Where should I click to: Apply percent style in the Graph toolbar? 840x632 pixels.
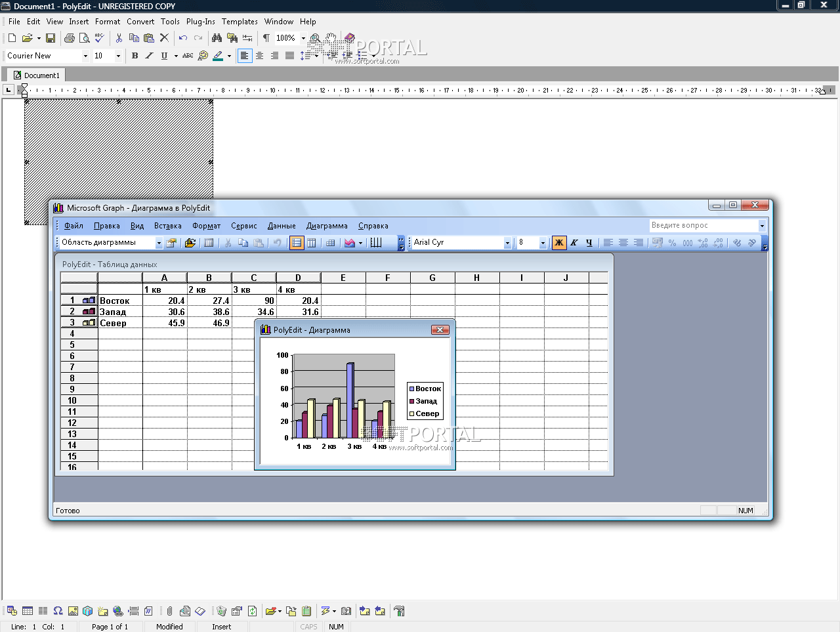point(672,243)
